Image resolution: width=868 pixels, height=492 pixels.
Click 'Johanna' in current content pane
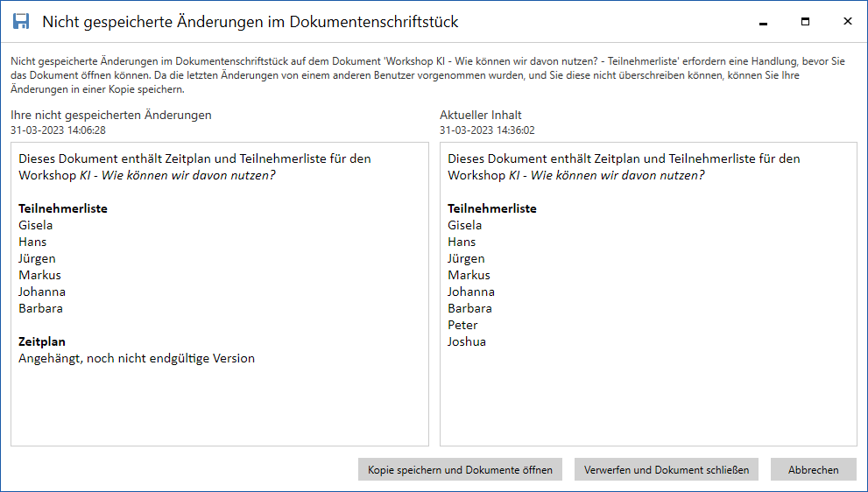point(471,292)
